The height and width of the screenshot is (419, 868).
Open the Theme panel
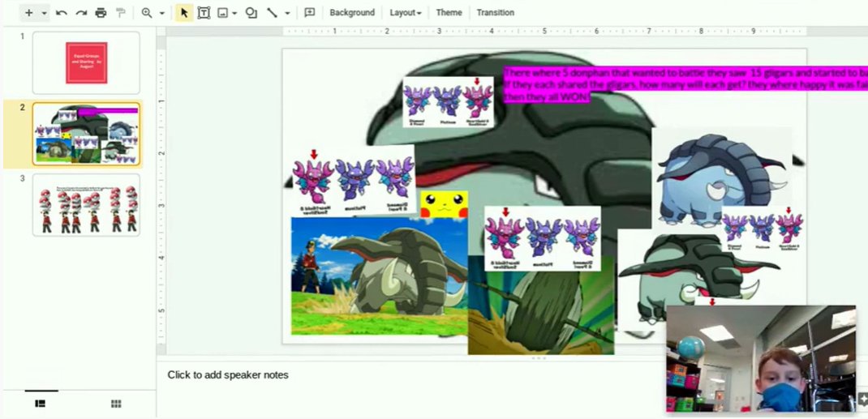tap(449, 13)
